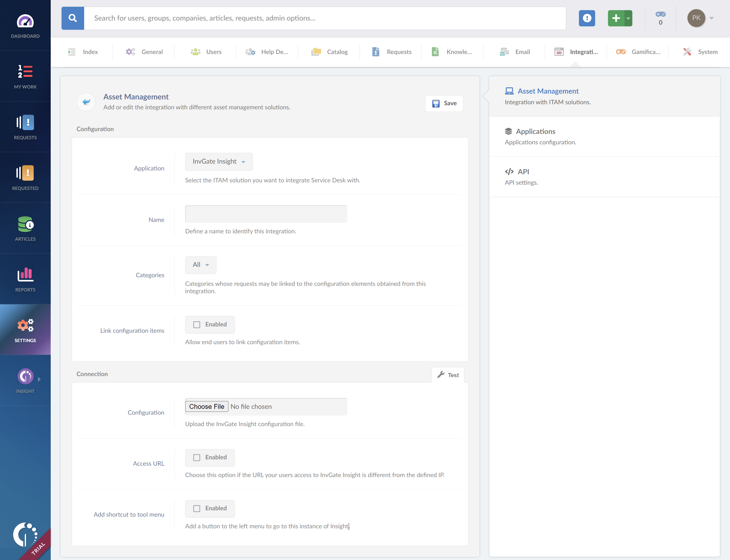Toggle the Link configuration items checkbox

(x=196, y=324)
